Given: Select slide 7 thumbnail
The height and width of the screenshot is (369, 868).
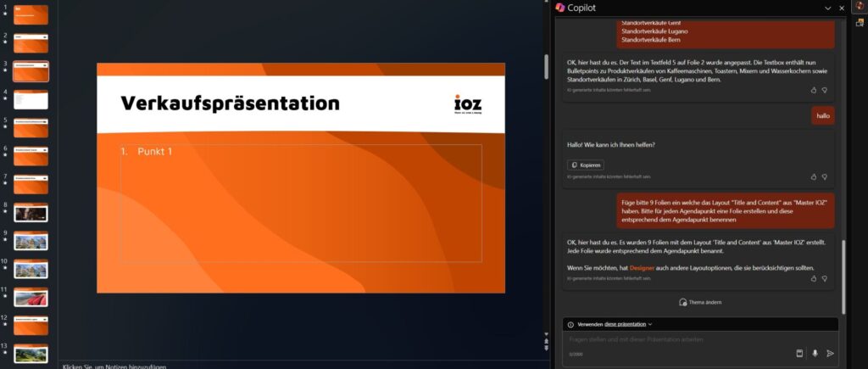Looking at the screenshot, I should 31,185.
